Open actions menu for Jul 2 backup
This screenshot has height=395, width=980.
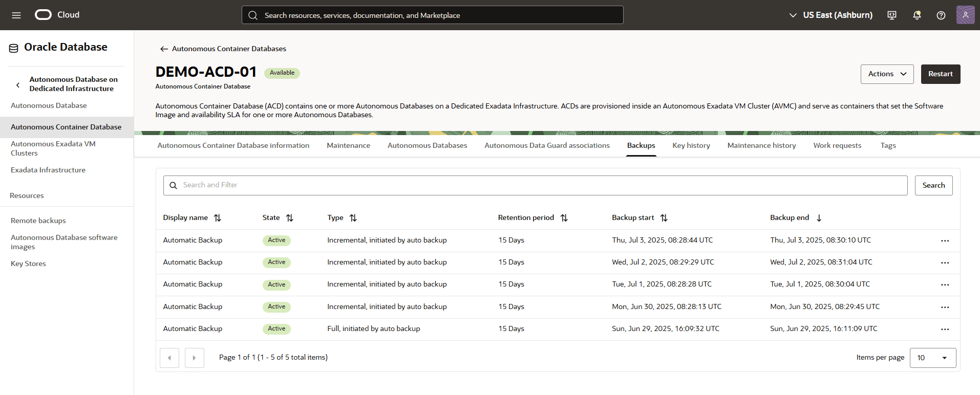click(945, 263)
